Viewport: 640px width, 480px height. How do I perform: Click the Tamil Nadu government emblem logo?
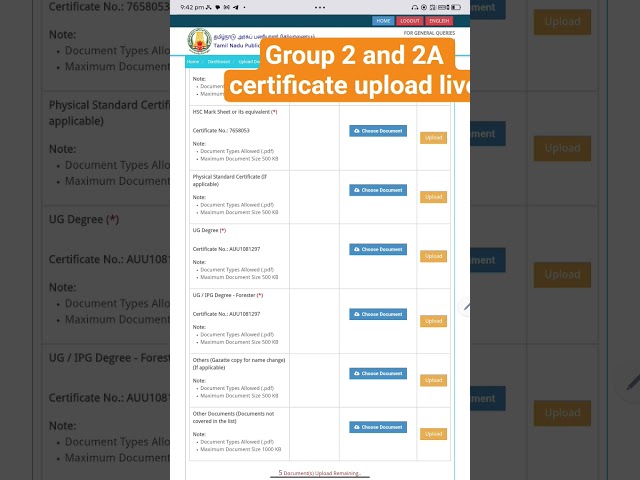[x=199, y=41]
